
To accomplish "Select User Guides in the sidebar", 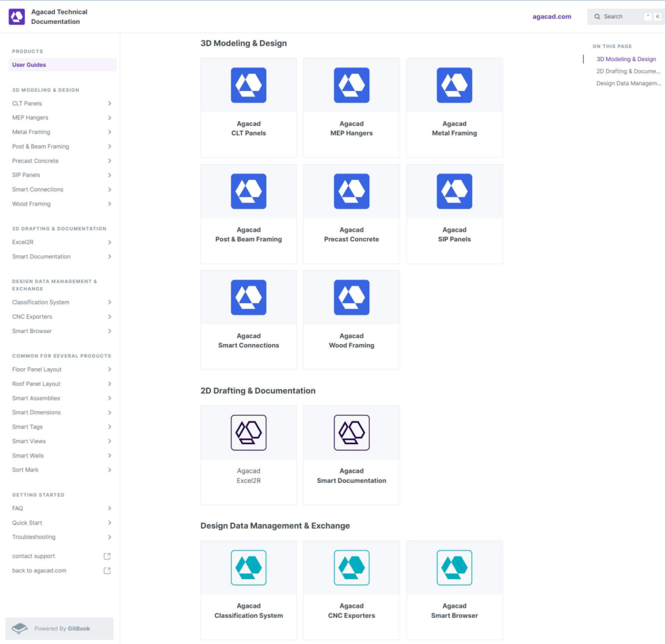I will tap(62, 65).
